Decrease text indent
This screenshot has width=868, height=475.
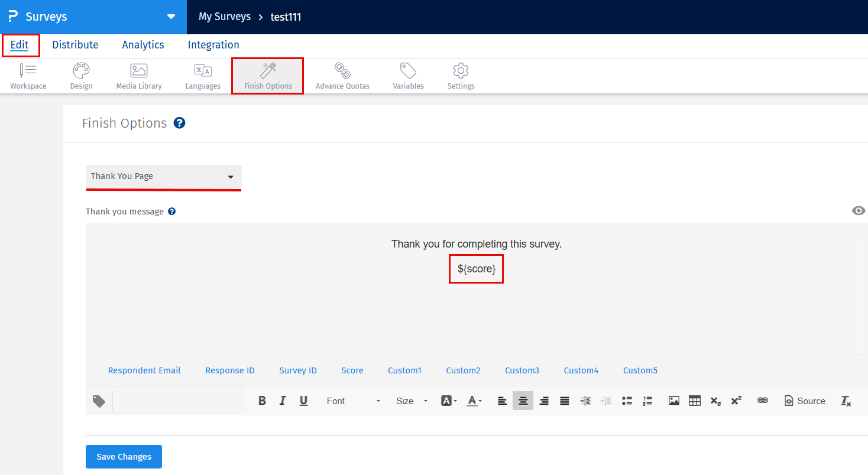click(606, 401)
